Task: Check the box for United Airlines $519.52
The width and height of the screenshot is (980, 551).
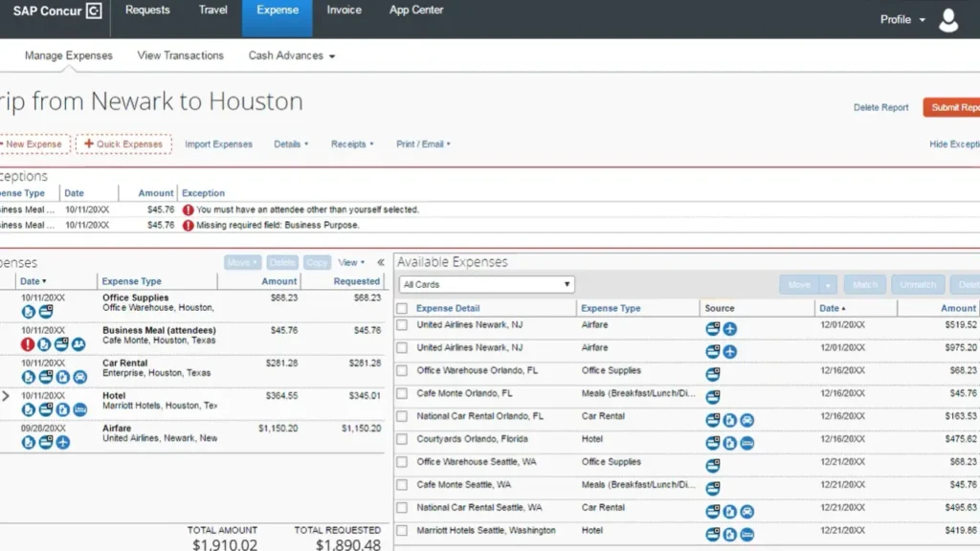Action: pos(402,325)
